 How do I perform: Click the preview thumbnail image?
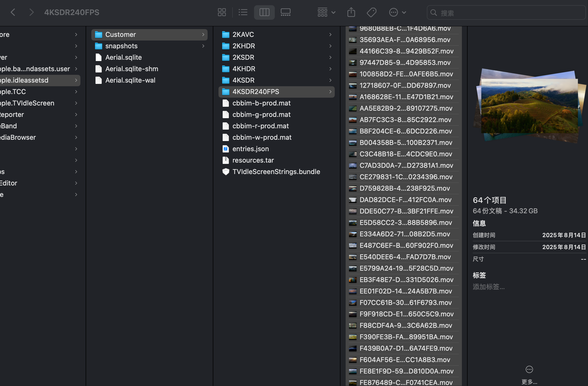[x=529, y=106]
